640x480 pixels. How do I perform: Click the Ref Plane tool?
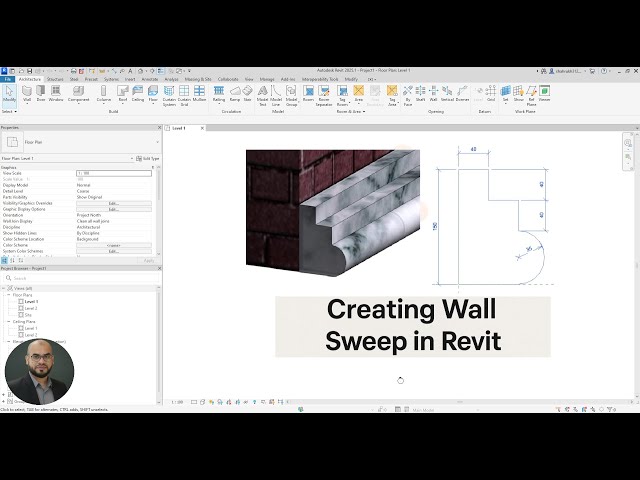point(531,96)
